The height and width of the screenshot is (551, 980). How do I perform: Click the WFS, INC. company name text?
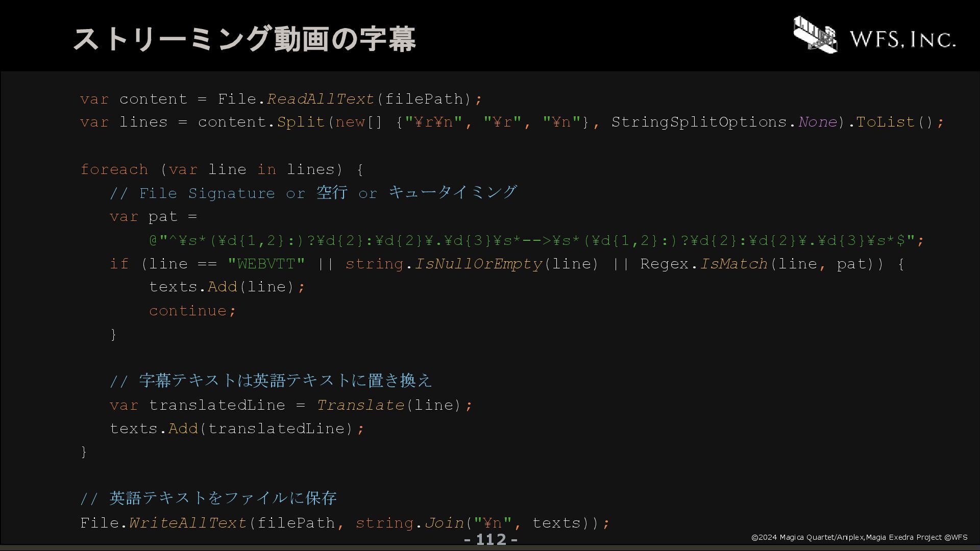902,39
